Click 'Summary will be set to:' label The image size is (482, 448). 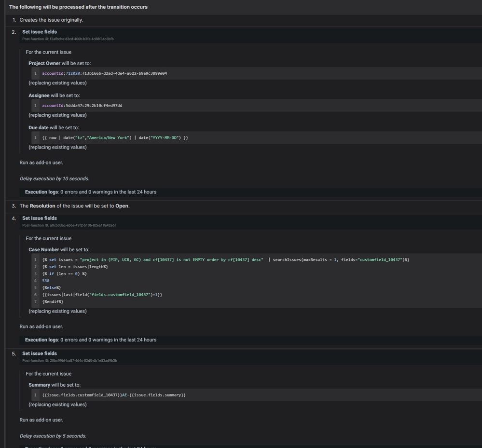pyautogui.click(x=55, y=385)
